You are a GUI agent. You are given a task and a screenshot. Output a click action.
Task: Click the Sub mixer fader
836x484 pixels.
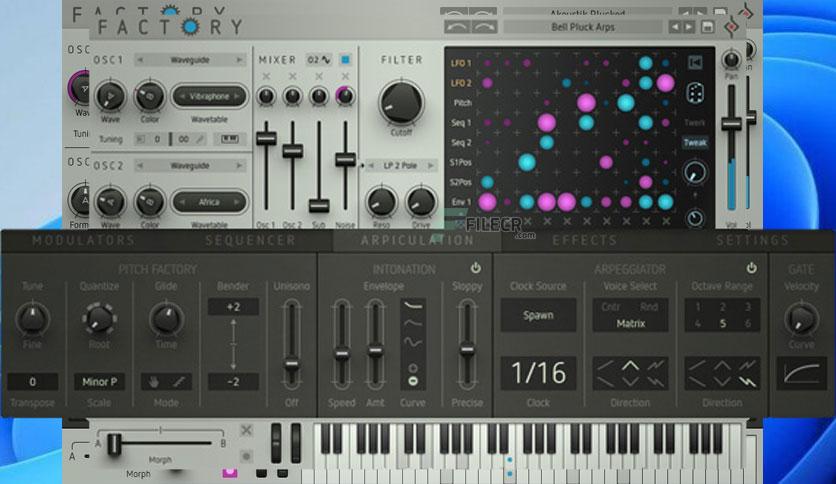pos(319,205)
